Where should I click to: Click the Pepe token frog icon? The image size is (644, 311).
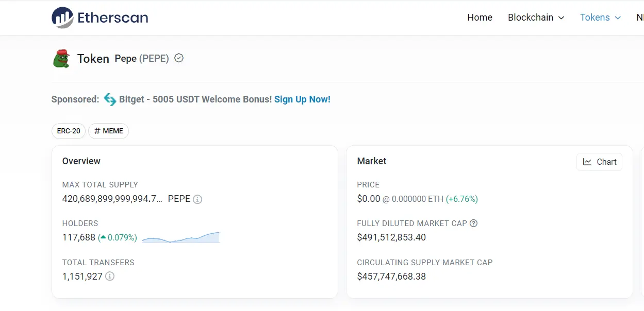61,59
